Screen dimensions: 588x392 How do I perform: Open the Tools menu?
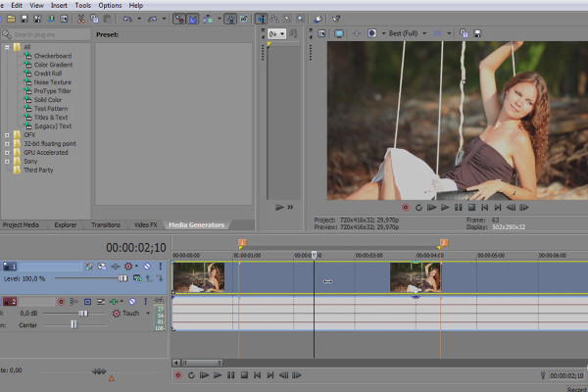[83, 5]
